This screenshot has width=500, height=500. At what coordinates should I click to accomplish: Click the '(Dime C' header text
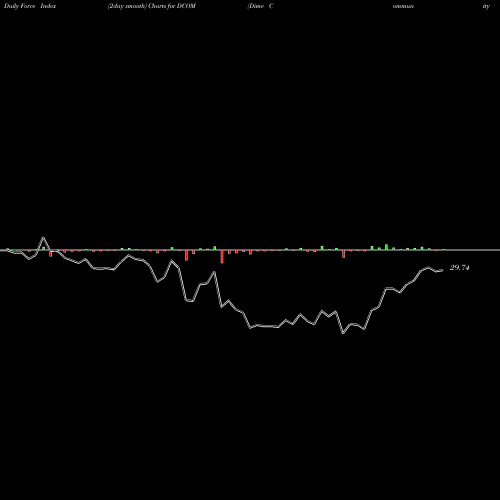pos(260,6)
